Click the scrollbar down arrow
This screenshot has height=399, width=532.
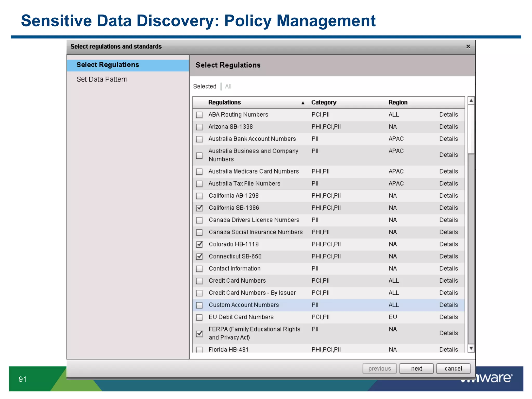(x=471, y=348)
